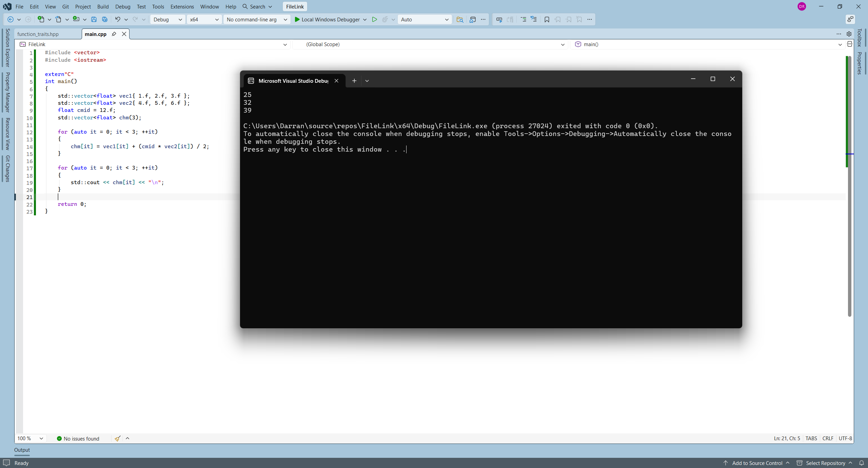Viewport: 868px width, 468px height.
Task: Open Debug Console tab dropdown chevron
Action: [x=367, y=81]
